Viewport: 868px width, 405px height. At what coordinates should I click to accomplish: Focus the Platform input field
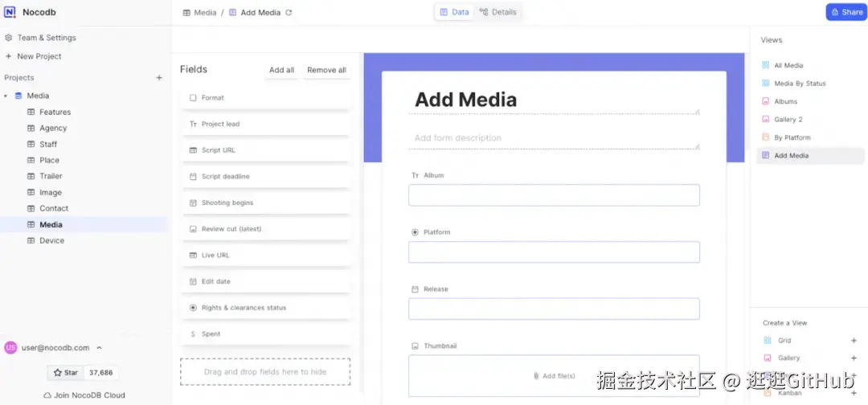(554, 252)
